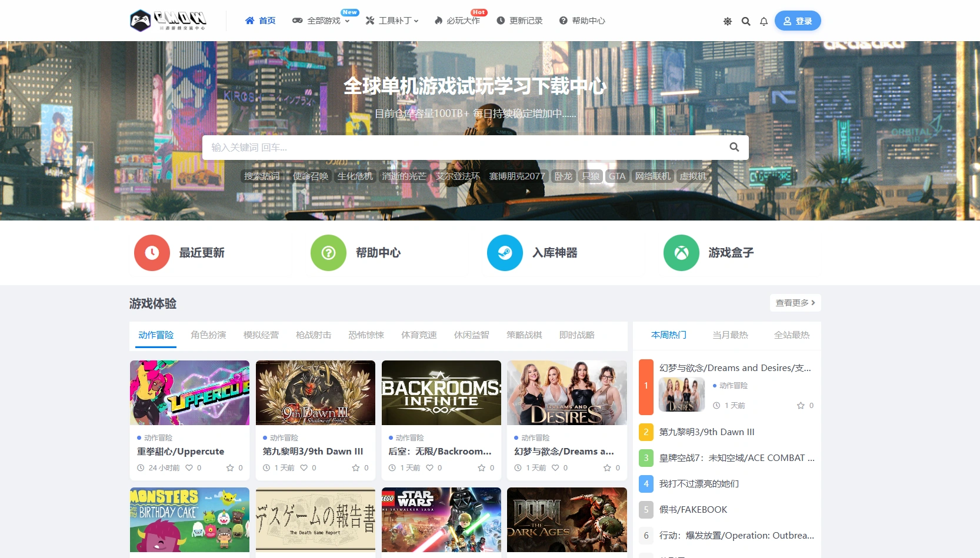
Task: Go to 首页 home menu item
Action: 260,21
